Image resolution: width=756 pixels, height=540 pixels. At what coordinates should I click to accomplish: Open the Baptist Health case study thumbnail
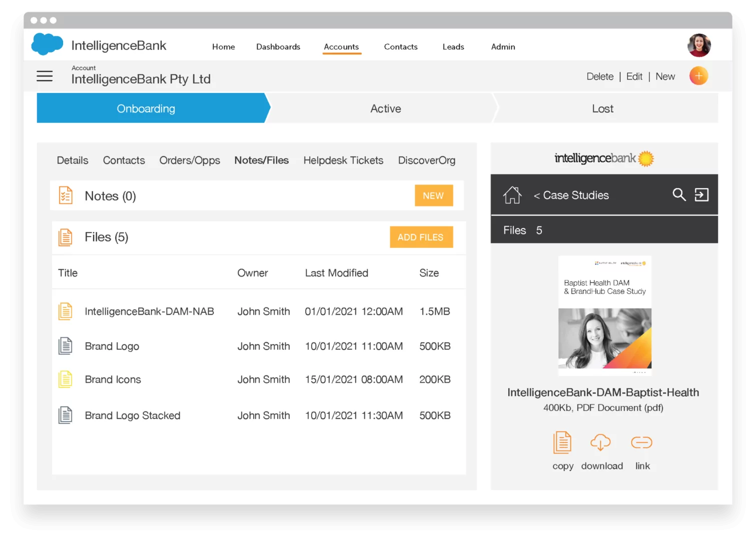[x=604, y=316]
